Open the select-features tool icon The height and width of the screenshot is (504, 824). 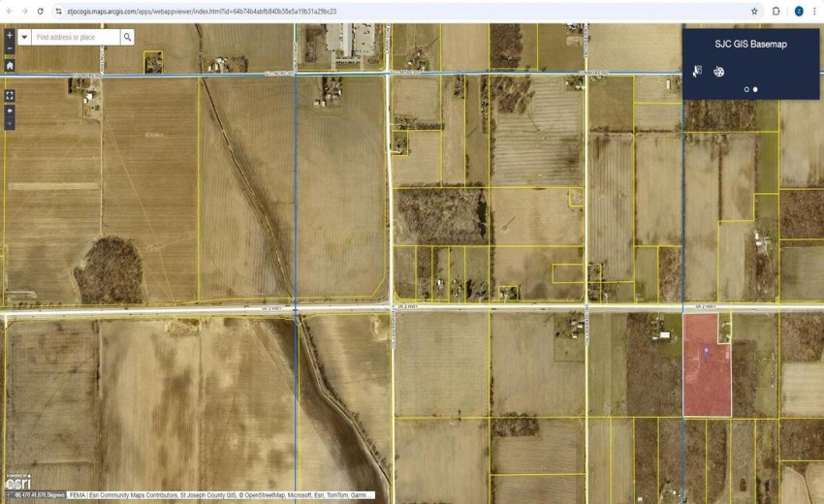(x=697, y=72)
